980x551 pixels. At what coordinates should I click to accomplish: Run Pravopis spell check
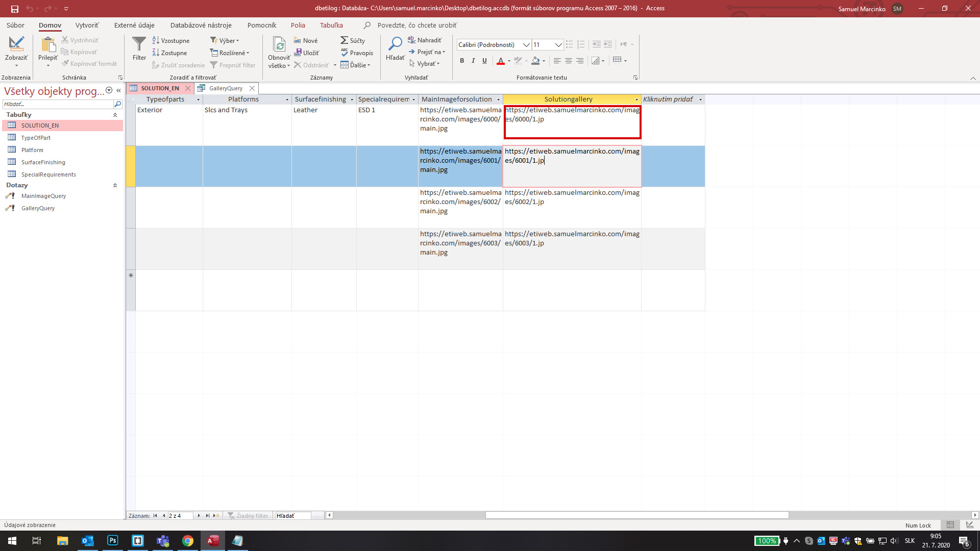(357, 53)
